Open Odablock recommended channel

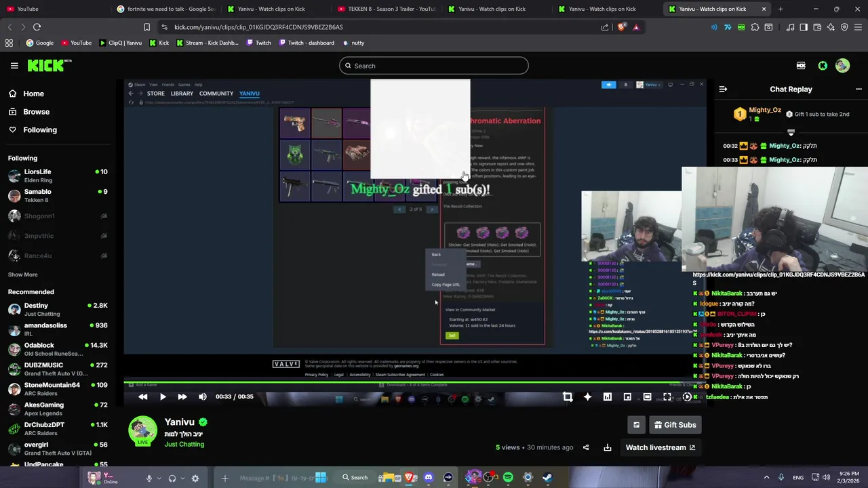(58, 349)
